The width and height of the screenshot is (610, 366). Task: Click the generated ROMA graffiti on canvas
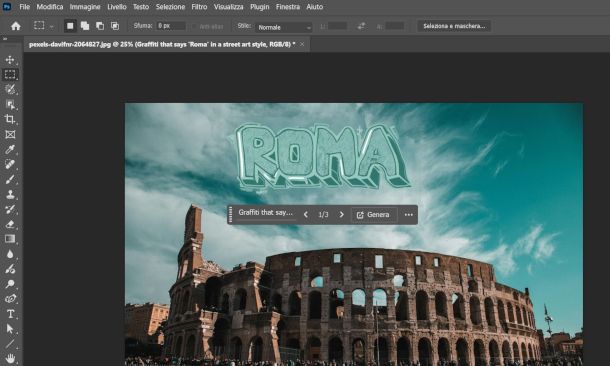tap(321, 156)
